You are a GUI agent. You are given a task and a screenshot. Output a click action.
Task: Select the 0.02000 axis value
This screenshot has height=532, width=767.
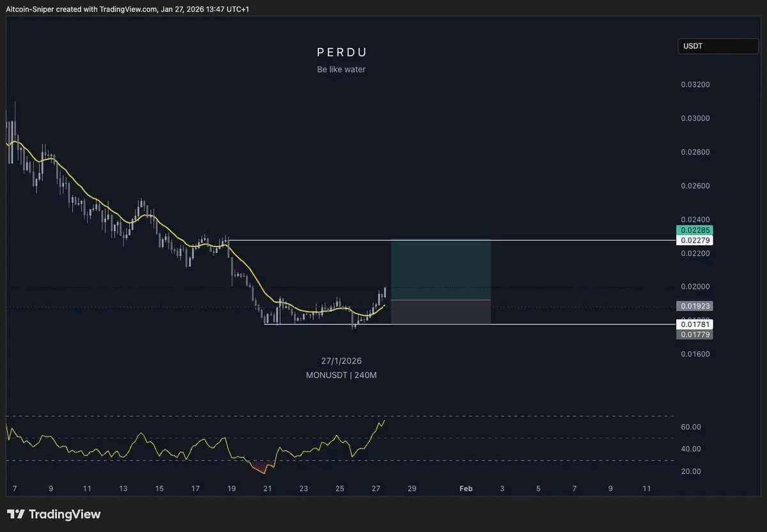[695, 287]
